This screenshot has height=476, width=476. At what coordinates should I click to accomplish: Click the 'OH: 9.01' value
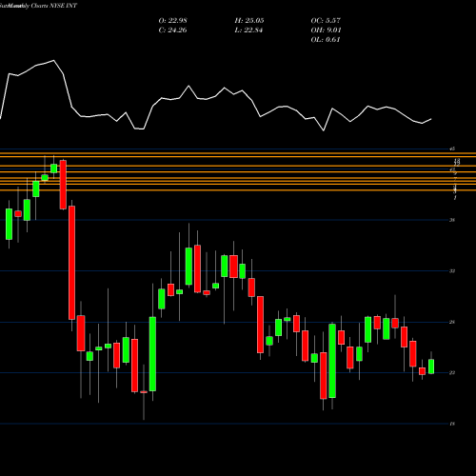(x=326, y=30)
